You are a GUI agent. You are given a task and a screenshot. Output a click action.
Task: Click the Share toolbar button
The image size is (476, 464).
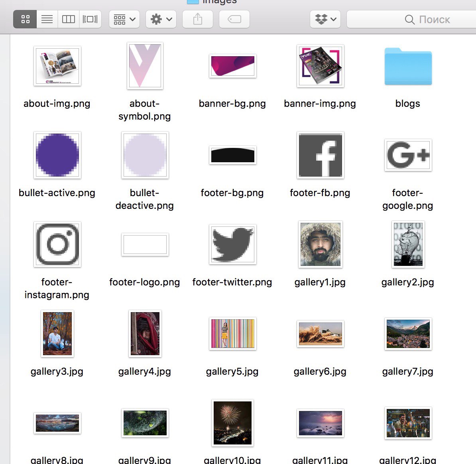tap(198, 19)
